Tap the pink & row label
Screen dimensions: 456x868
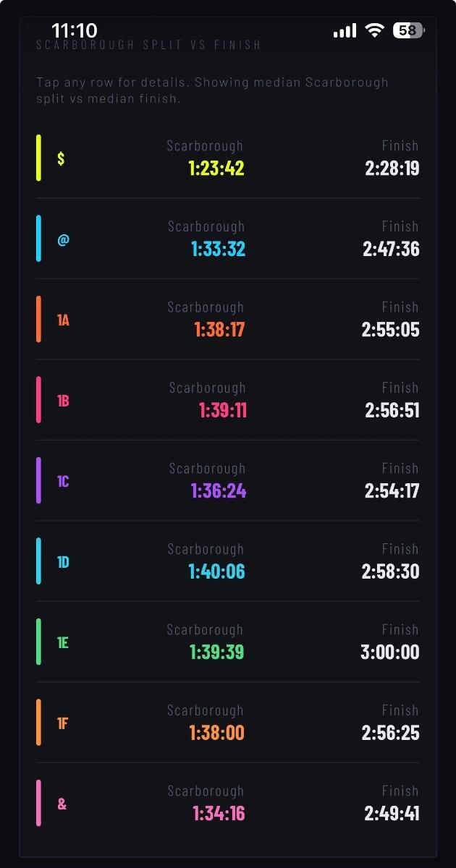(x=62, y=804)
